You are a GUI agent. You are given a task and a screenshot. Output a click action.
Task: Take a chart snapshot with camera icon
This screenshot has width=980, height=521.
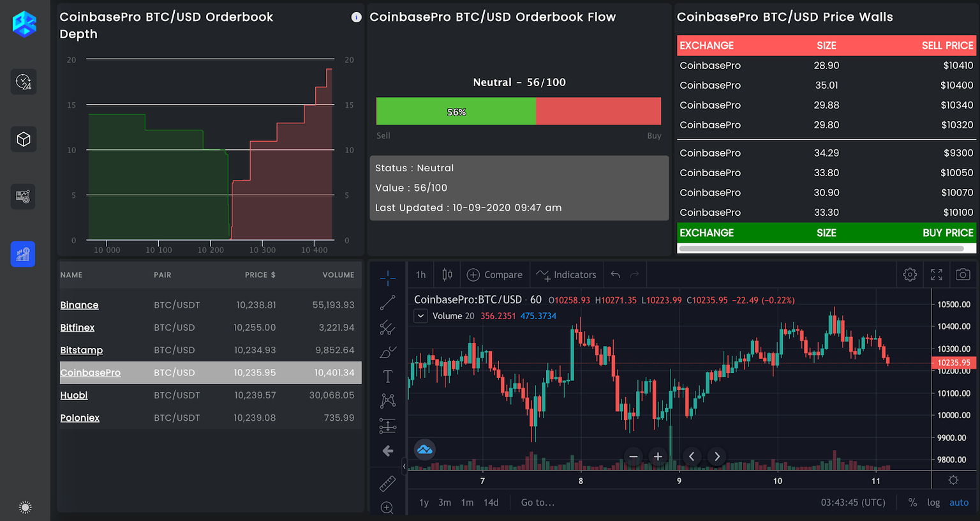[963, 275]
